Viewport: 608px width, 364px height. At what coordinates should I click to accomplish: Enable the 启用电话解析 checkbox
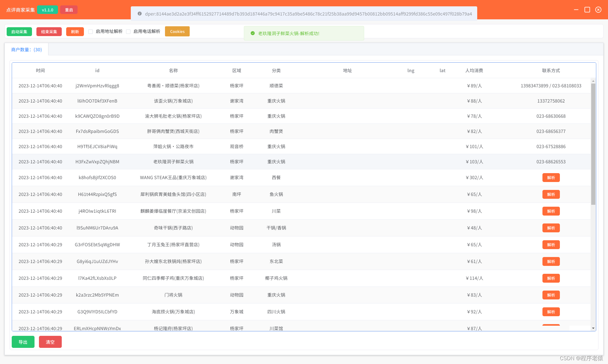(128, 32)
